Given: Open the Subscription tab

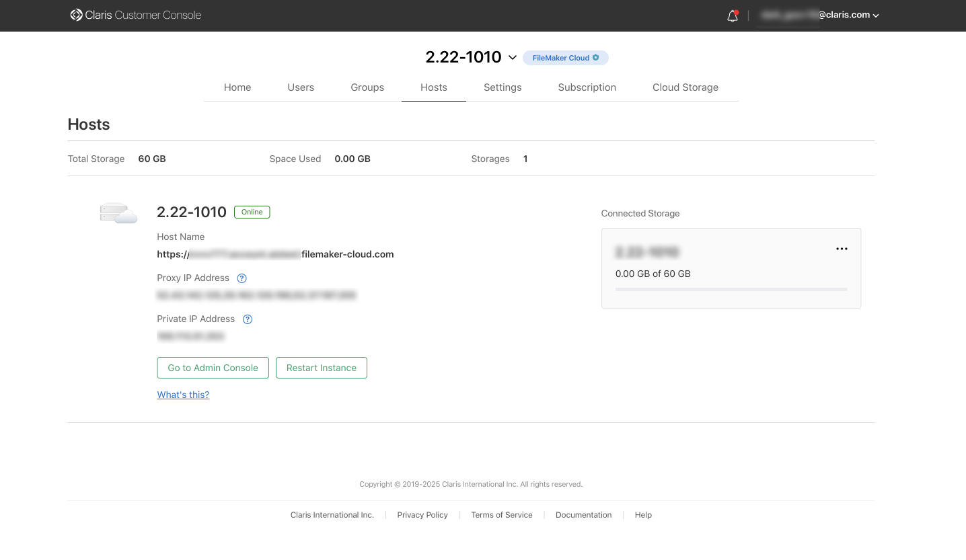Looking at the screenshot, I should [x=587, y=87].
